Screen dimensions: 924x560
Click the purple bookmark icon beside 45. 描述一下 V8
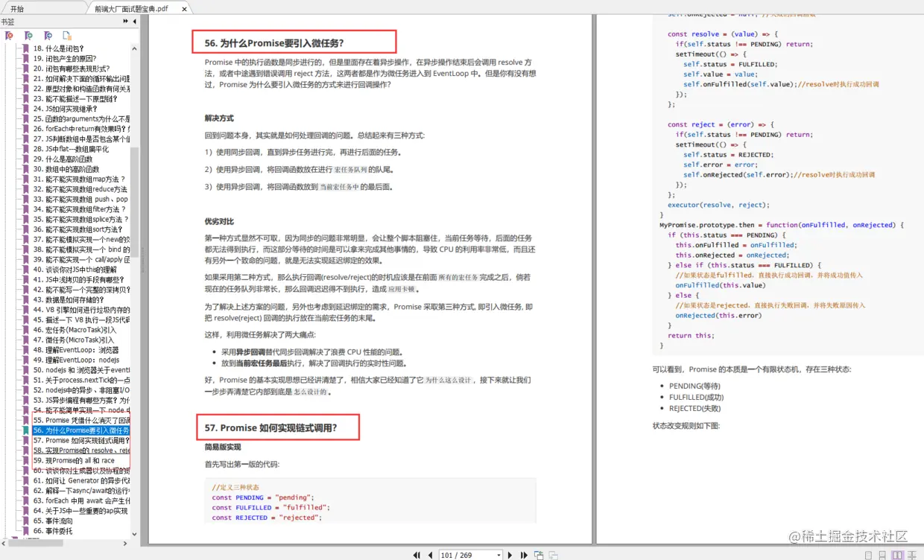26,319
